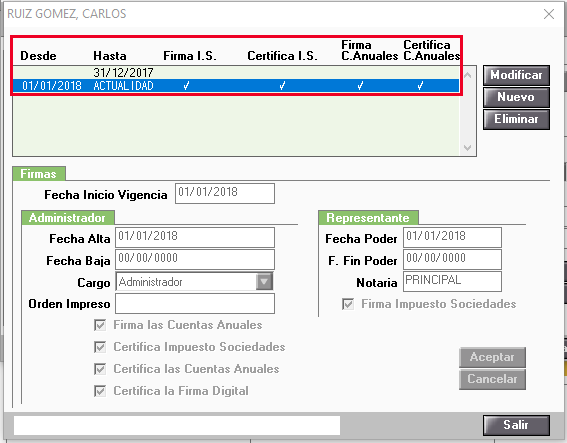The height and width of the screenshot is (443, 567).
Task: Click the Firma C.Anuales column header
Action: [x=370, y=51]
